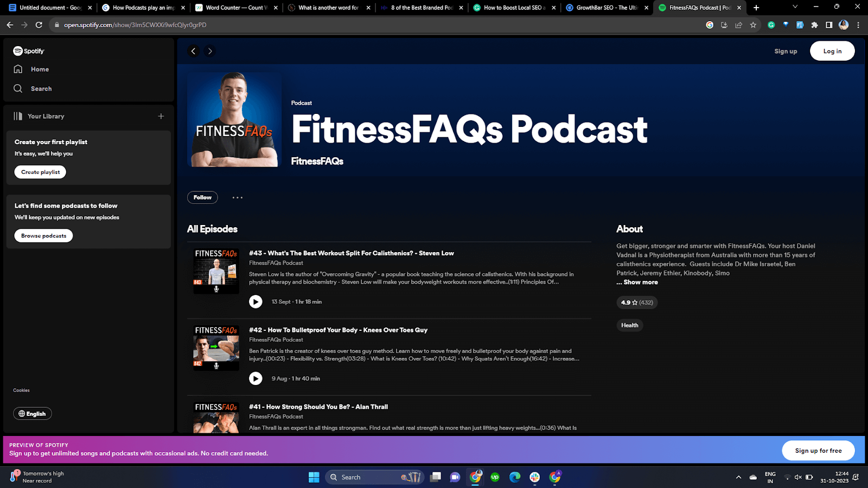Click the Spotify logo in sidebar
The image size is (868, 488).
tap(29, 51)
